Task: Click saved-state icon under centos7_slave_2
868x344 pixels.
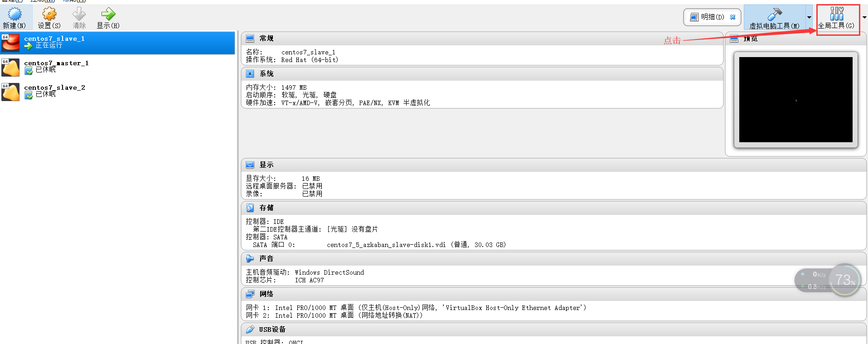Action: coord(29,95)
